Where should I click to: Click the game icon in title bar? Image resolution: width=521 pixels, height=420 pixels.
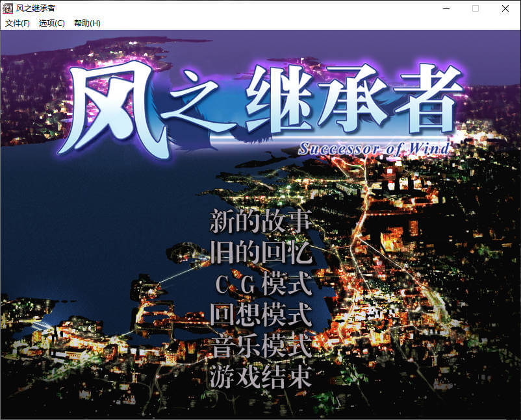[8, 8]
